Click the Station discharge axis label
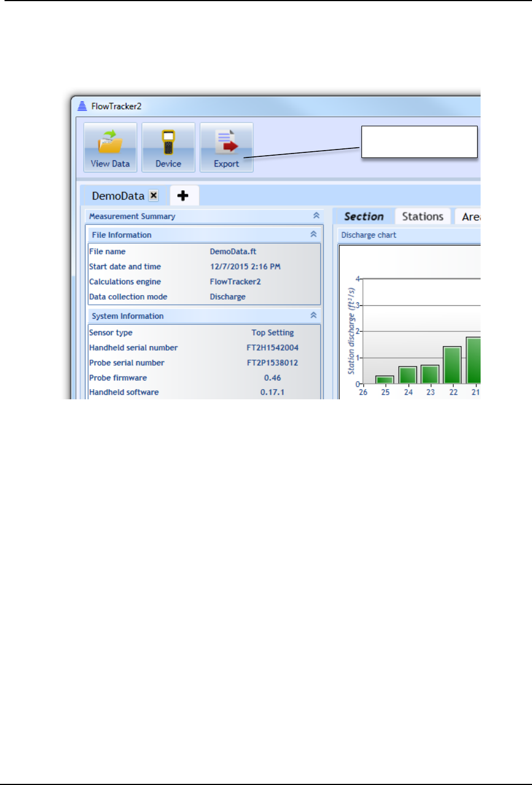Image resolution: width=532 pixels, height=785 pixels. pyautogui.click(x=351, y=331)
